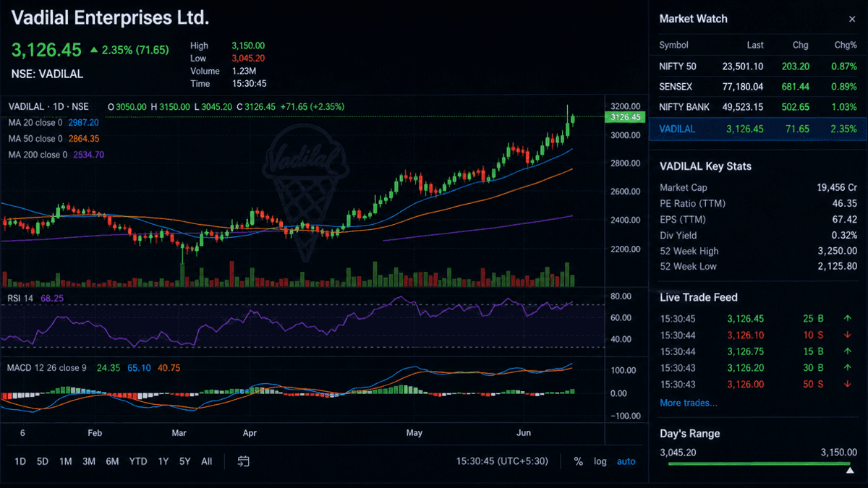Select NIFTY 50 row in Market Watch

[x=758, y=67]
